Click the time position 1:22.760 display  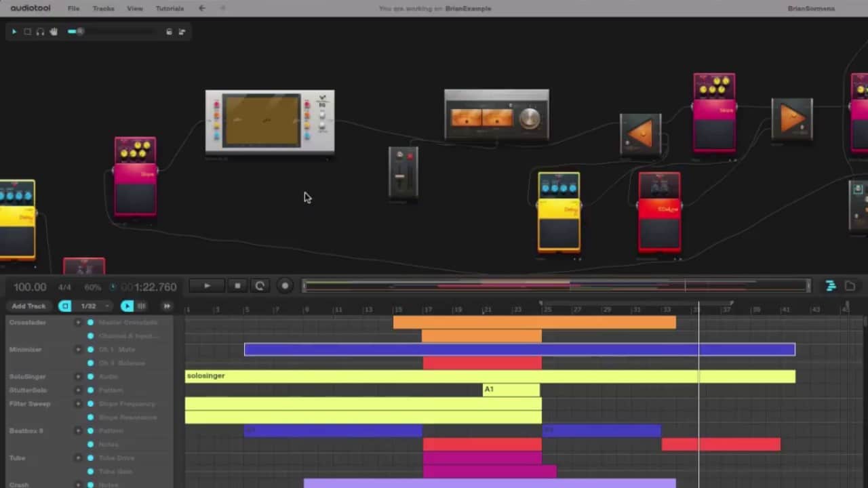tap(149, 287)
